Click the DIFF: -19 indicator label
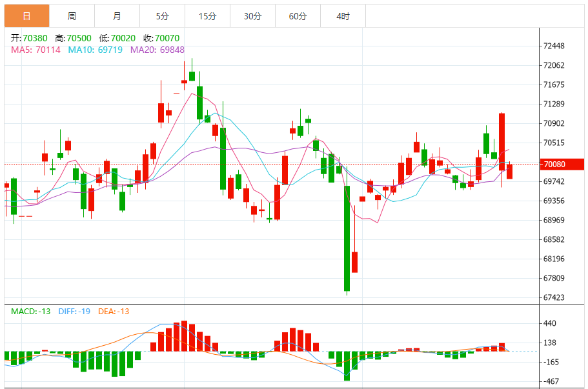Viewport: 588px width, 389px height. [74, 312]
